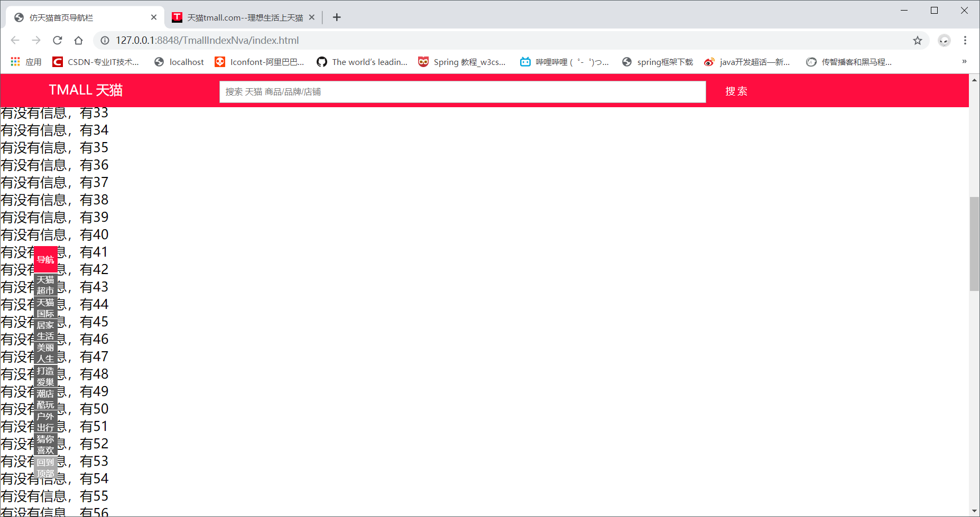This screenshot has height=517, width=980.
Task: Close the 仿天猫首页导航栏 tab
Action: click(x=154, y=17)
